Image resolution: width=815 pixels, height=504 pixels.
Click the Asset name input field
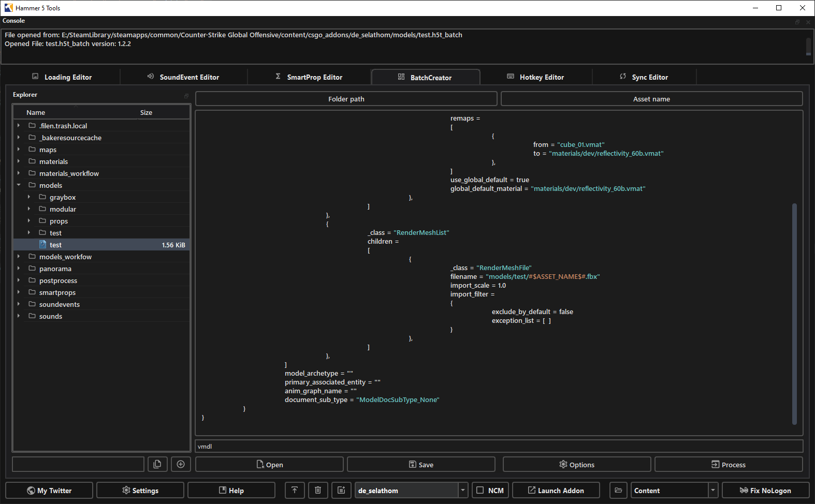click(x=652, y=99)
